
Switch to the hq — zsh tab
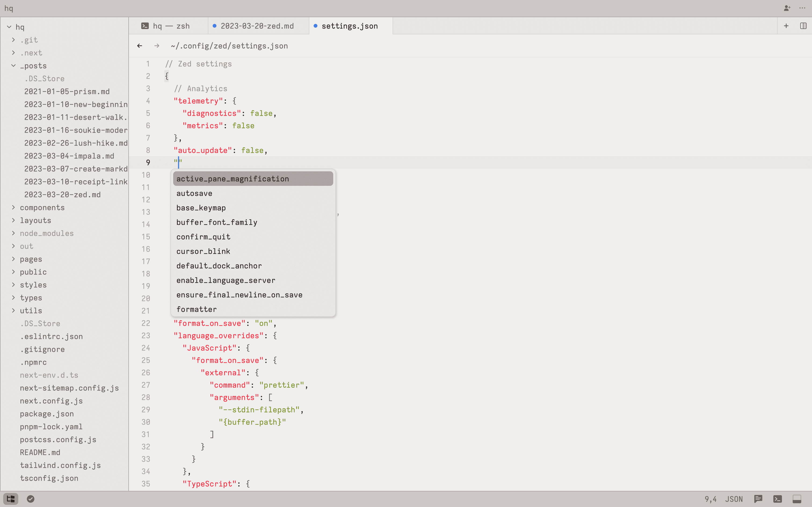coord(168,26)
